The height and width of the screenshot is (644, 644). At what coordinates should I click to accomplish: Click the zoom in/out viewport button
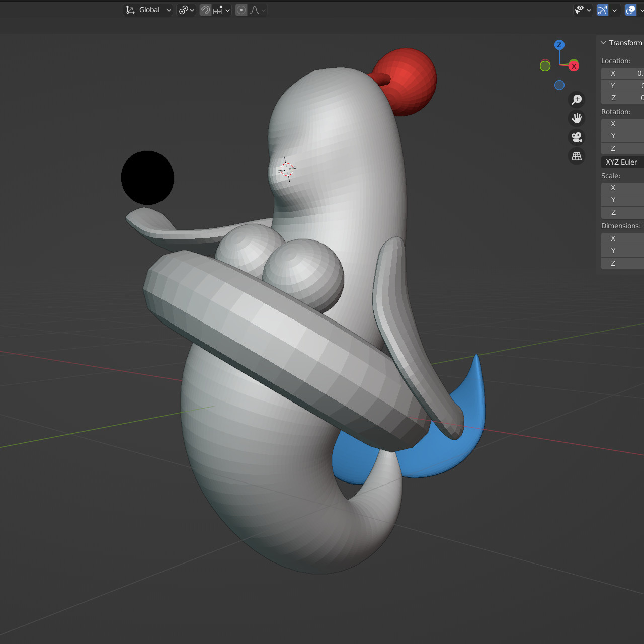577,100
